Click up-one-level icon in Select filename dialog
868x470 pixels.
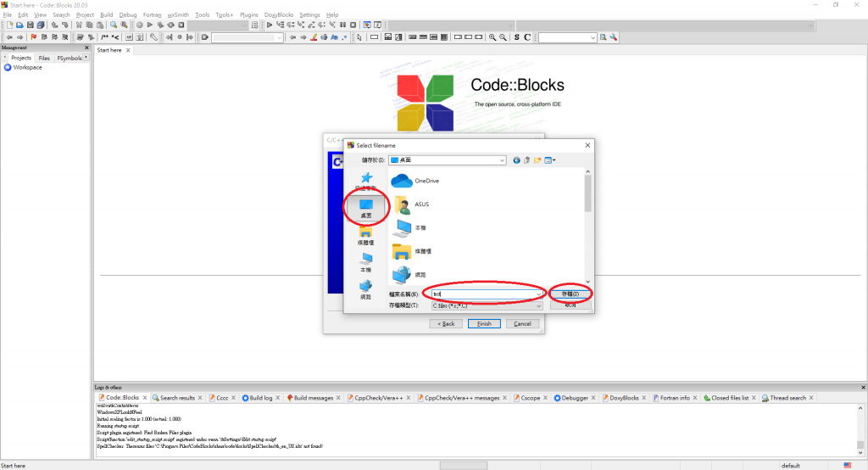click(x=527, y=160)
